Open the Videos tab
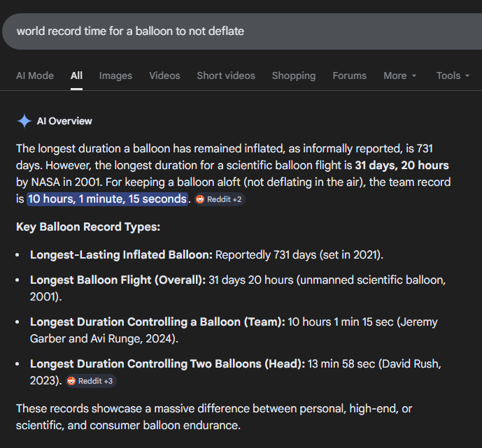Image resolution: width=482 pixels, height=448 pixels. [x=164, y=75]
